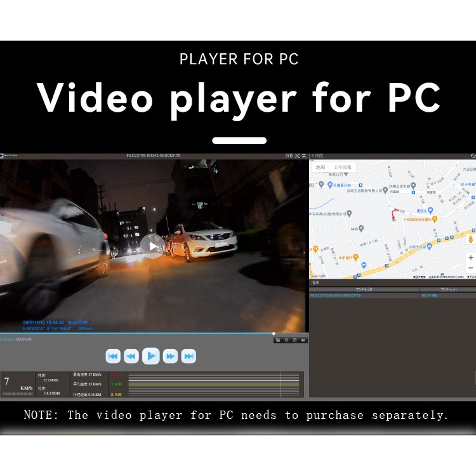Viewport: 476px width, 476px height.
Task: Click the video progress slider handle
Action: pyautogui.click(x=274, y=333)
